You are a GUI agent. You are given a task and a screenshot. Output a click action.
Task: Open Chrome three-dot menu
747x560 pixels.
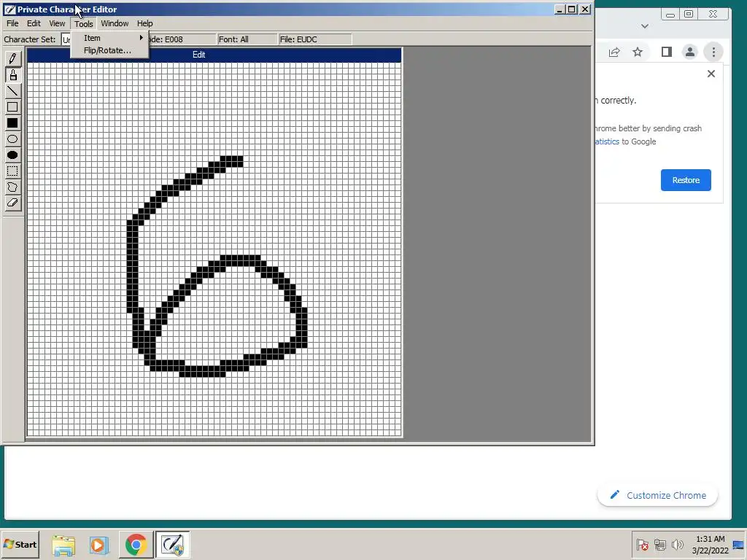point(713,52)
